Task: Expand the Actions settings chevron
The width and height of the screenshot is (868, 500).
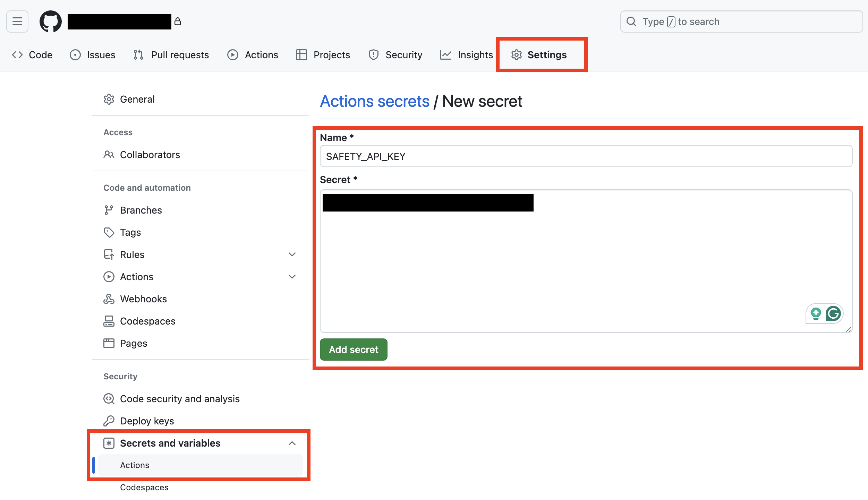Action: pyautogui.click(x=292, y=277)
